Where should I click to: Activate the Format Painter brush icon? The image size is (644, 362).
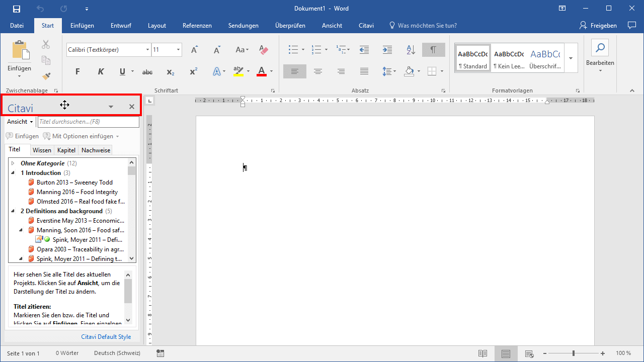(x=46, y=76)
